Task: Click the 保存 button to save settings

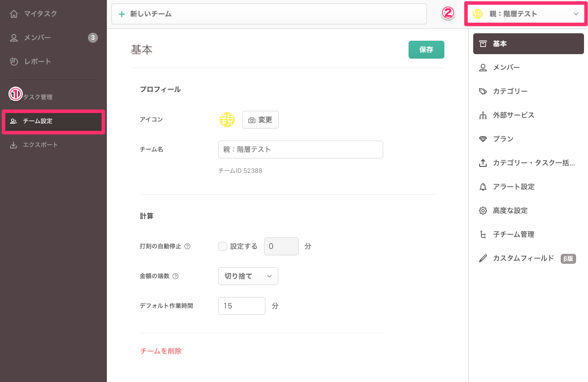Action: pos(426,49)
